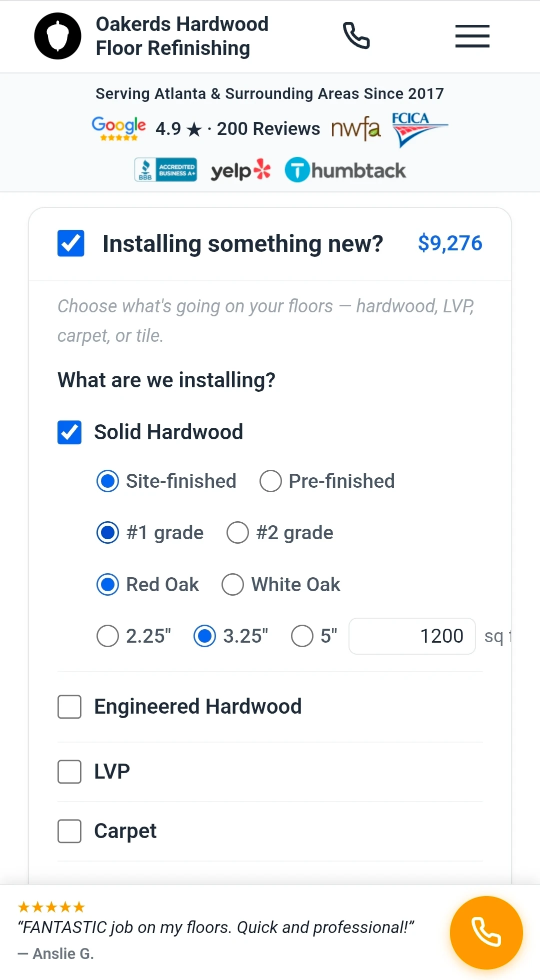Click the $9,276 price estimate
This screenshot has width=540, height=980.
click(x=449, y=243)
